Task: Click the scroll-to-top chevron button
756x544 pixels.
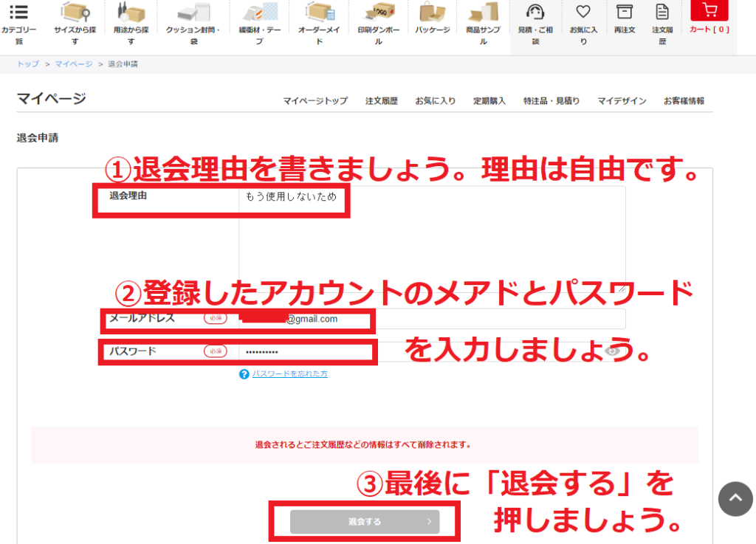Action: (735, 498)
